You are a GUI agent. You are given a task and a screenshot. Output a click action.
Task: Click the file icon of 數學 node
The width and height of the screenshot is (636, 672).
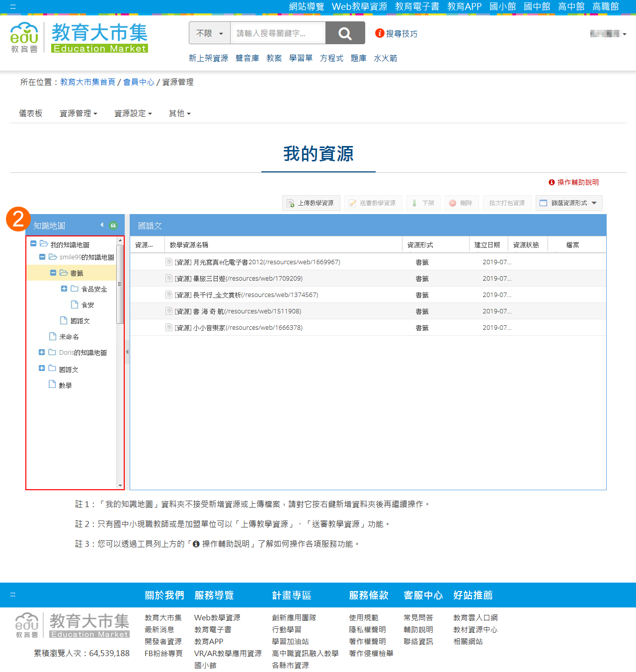(x=52, y=384)
